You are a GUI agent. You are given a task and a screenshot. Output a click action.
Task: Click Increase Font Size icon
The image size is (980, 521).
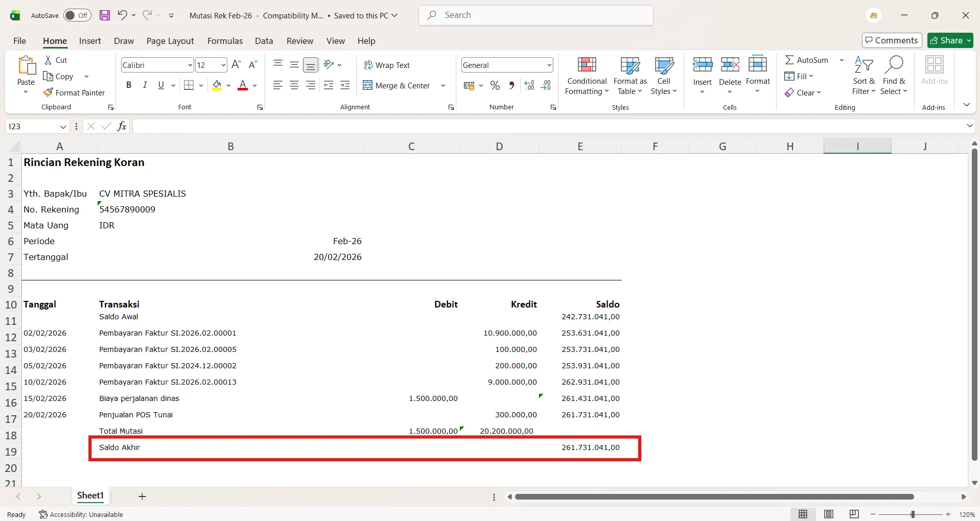pos(236,65)
